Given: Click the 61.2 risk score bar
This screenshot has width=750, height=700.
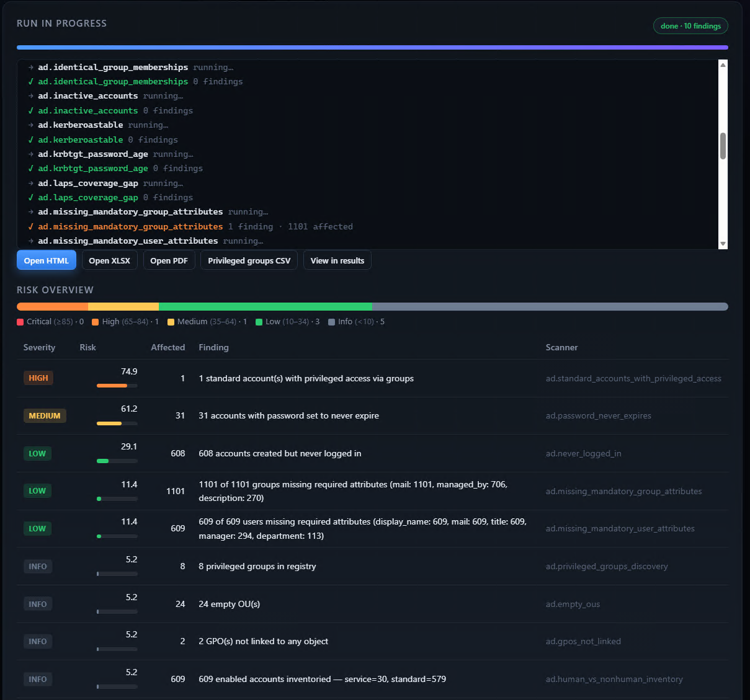Looking at the screenshot, I should coord(117,423).
